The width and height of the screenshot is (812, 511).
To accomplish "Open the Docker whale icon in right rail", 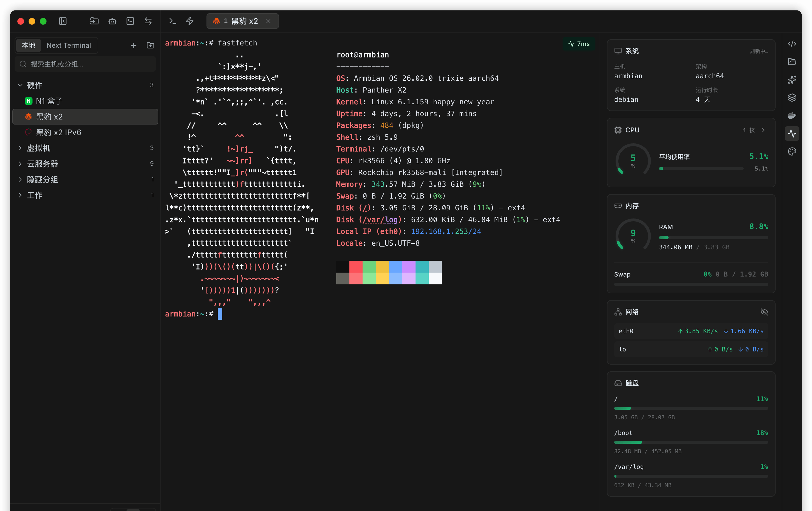I will (x=792, y=116).
